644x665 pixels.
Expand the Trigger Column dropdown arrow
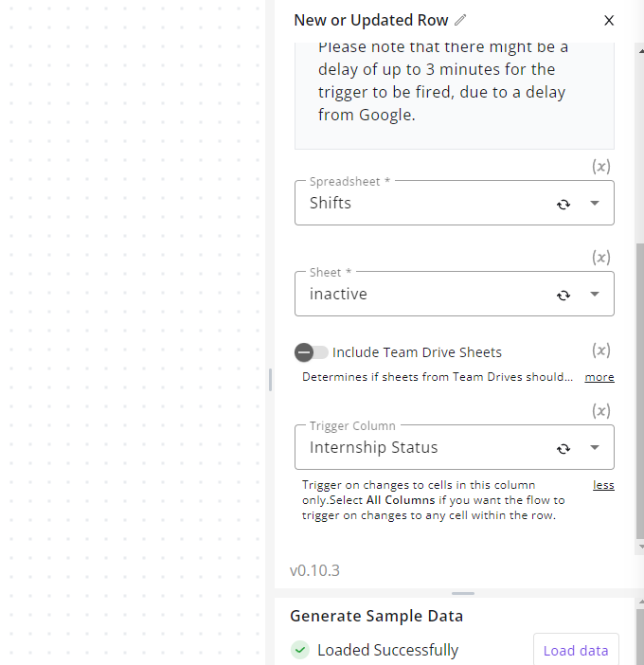coord(595,447)
